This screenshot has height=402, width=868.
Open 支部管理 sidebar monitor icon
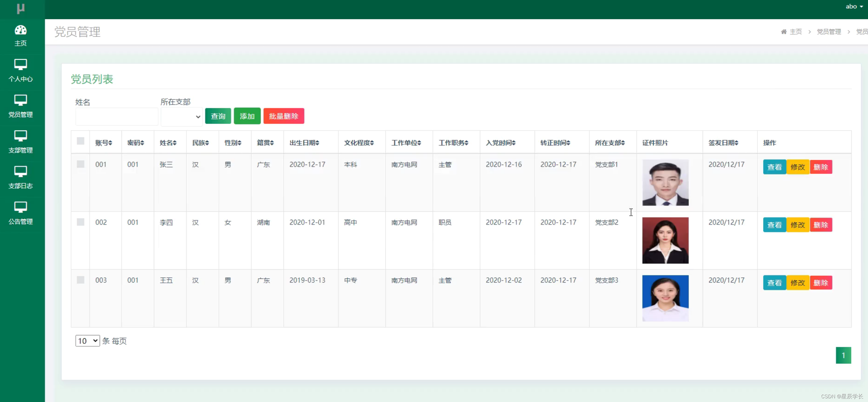[x=21, y=136]
